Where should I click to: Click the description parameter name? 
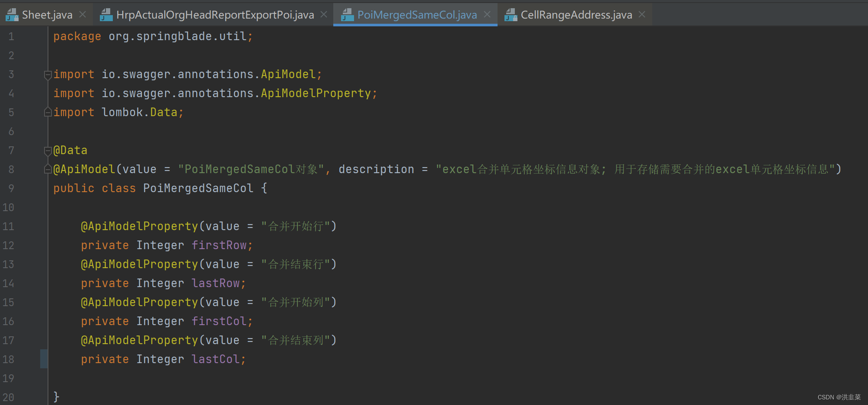[376, 170]
